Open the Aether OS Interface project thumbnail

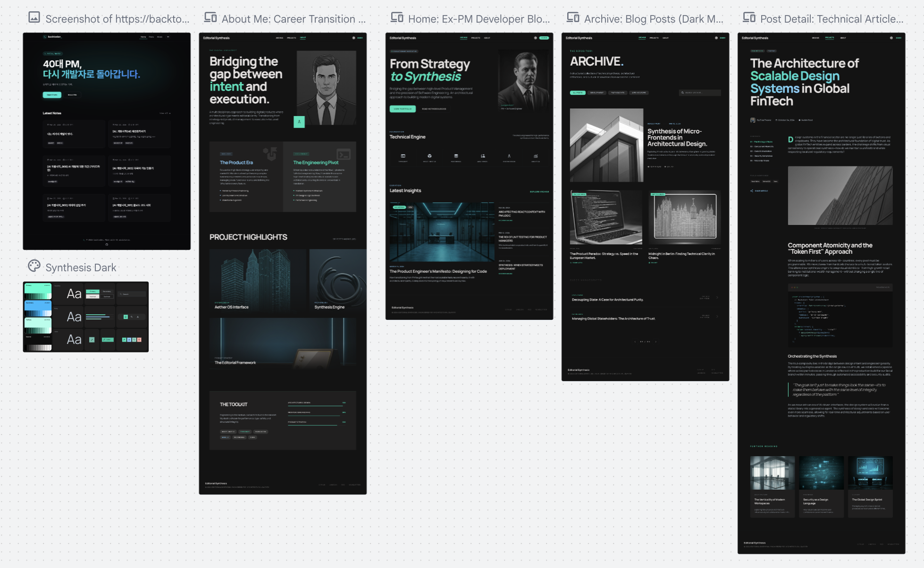(258, 279)
